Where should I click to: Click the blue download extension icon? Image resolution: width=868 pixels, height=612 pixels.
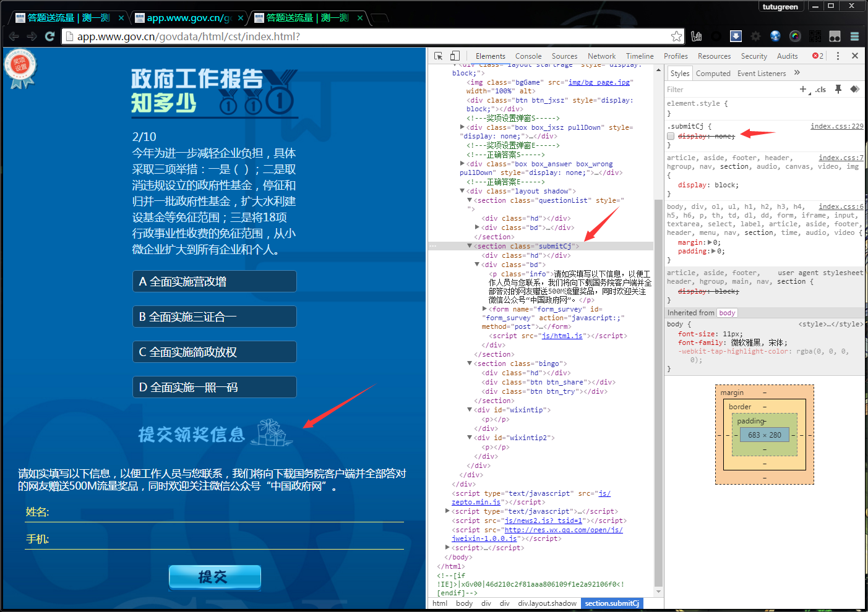[736, 36]
